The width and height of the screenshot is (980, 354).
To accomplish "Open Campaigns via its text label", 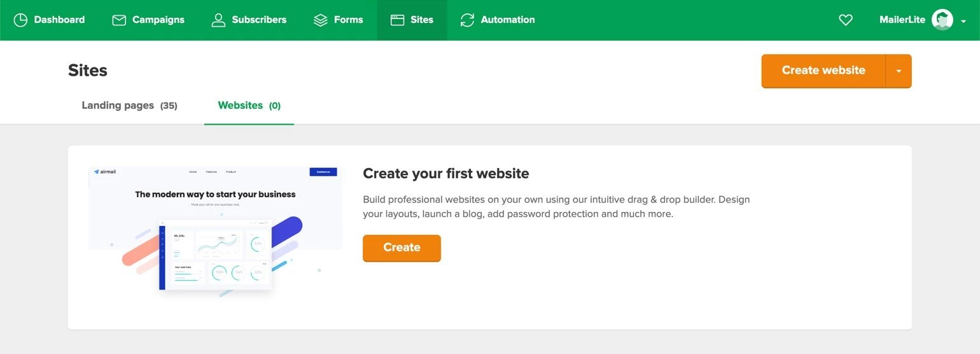I will click(158, 20).
